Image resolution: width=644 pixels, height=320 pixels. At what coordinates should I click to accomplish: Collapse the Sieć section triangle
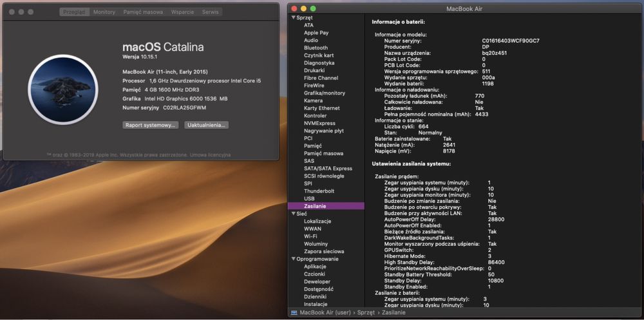(293, 214)
